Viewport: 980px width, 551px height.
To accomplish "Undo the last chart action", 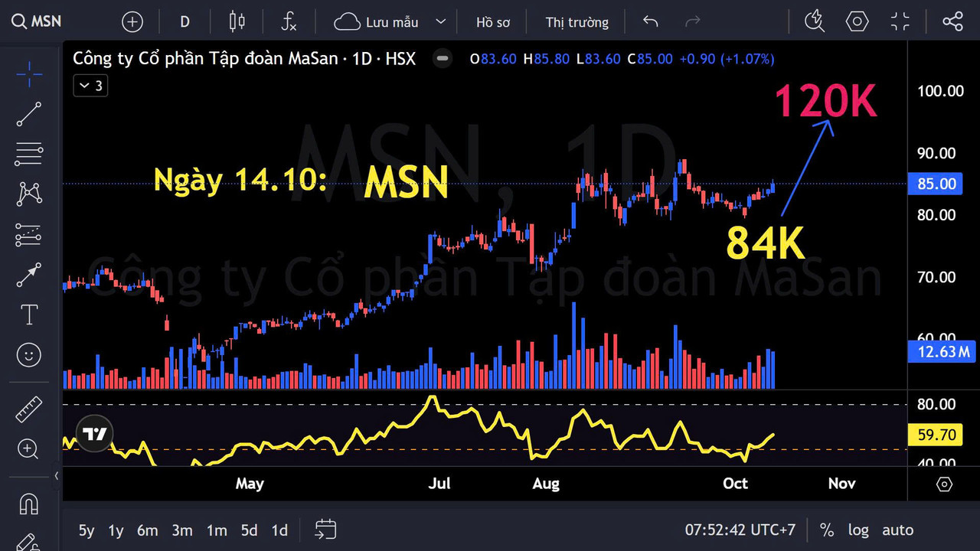I will click(x=651, y=21).
